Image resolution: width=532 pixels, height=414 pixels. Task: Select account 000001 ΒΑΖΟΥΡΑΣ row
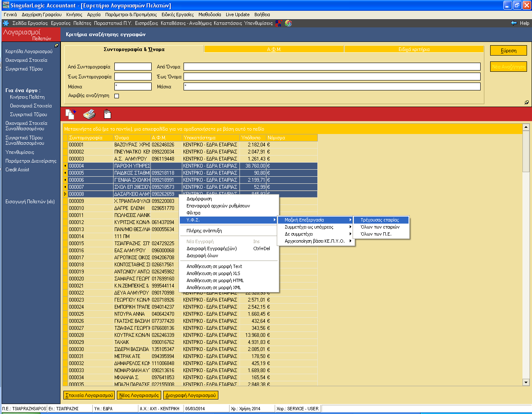point(190,145)
